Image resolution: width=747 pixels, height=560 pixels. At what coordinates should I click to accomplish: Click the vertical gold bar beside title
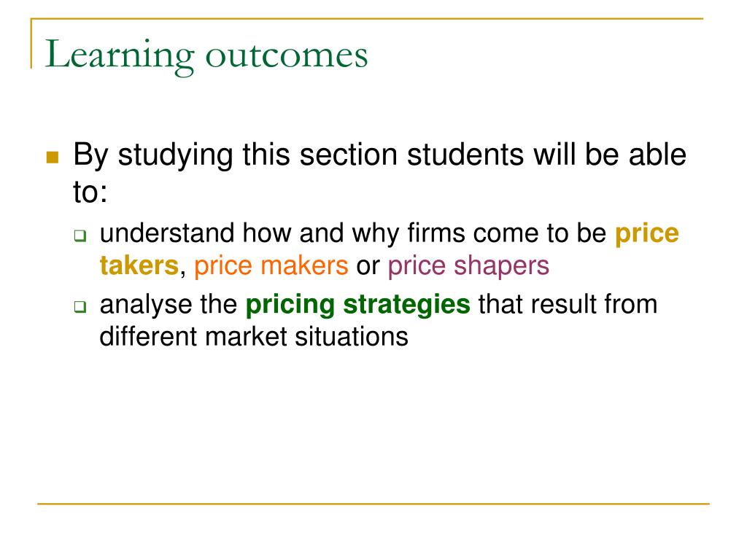31,43
